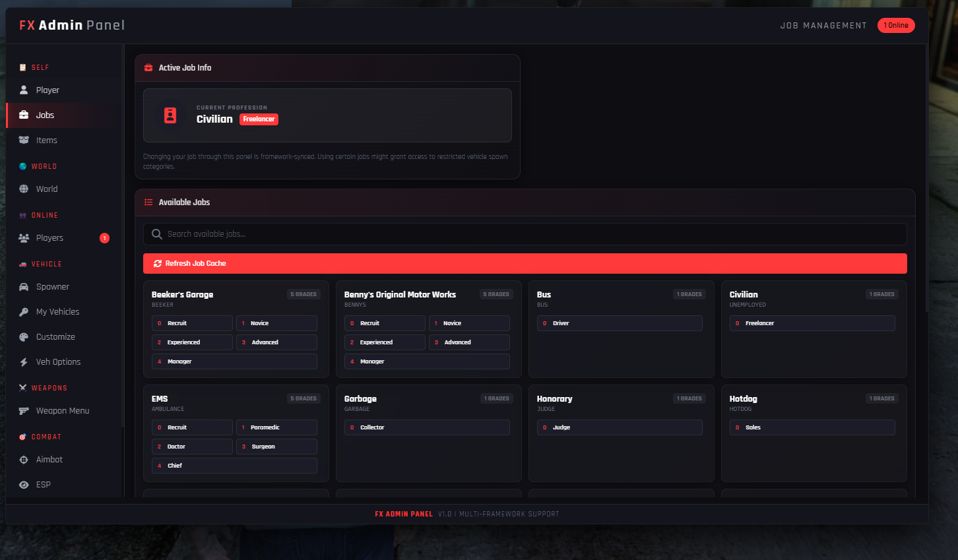Select Recruit grade in Benny's Original Motor Works
The height and width of the screenshot is (560, 958).
pos(385,323)
